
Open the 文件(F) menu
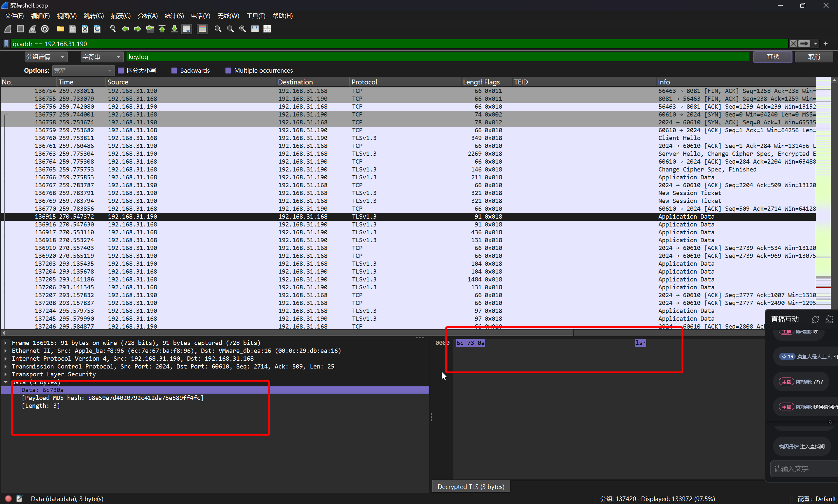pyautogui.click(x=14, y=16)
